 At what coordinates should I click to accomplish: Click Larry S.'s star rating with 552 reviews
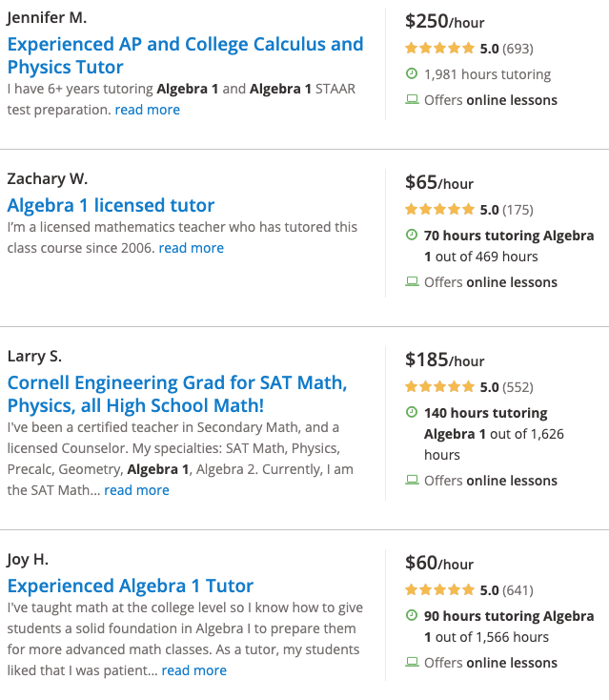coord(439,386)
